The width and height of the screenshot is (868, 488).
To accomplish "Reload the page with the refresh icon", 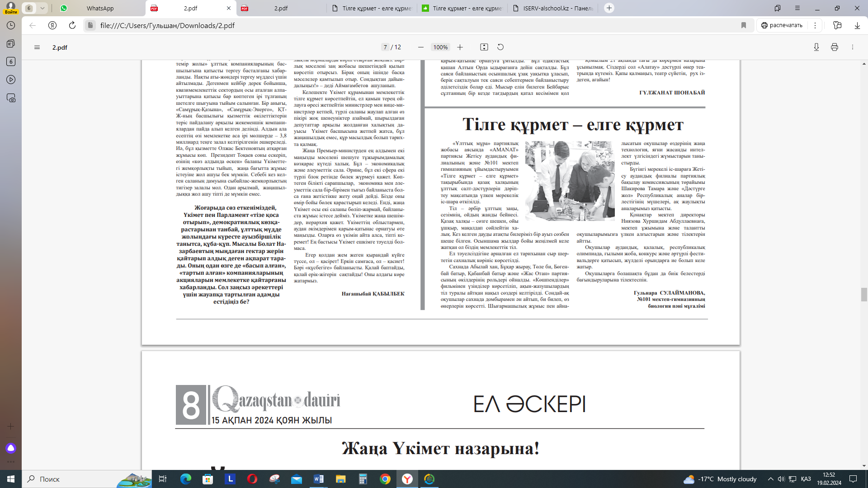I will [x=72, y=26].
